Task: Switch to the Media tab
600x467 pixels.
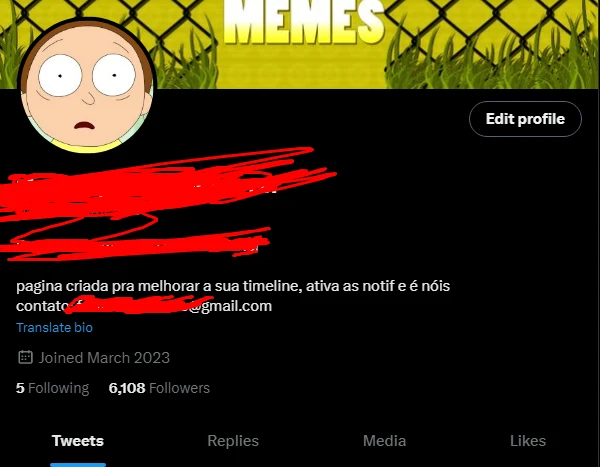Action: coord(384,441)
